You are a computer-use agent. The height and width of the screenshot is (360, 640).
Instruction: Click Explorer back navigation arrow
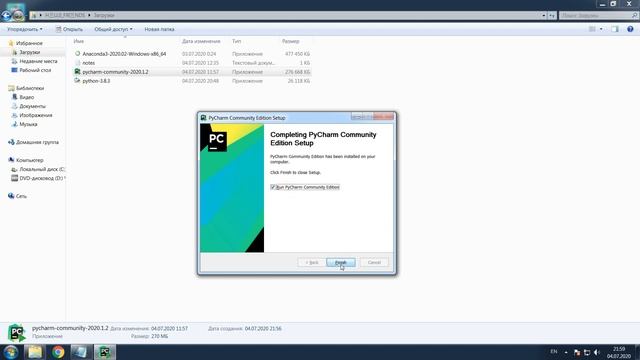[x=7, y=16]
